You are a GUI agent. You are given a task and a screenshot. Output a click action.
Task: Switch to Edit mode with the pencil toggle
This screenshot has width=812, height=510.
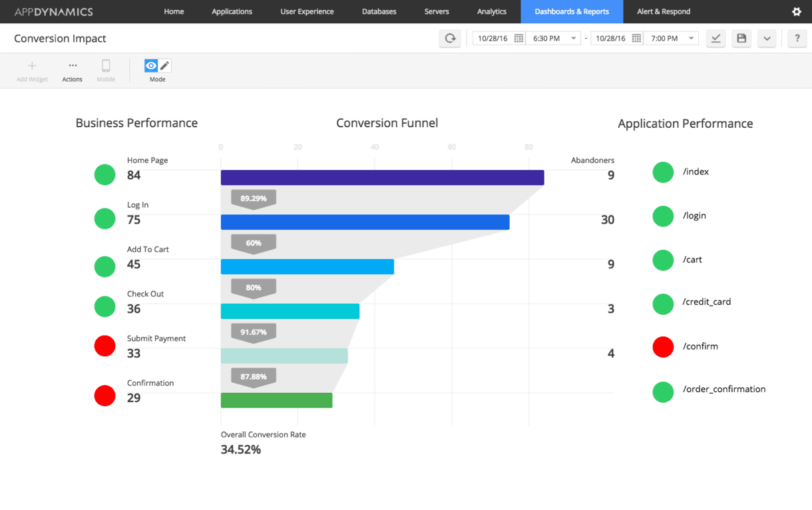163,65
